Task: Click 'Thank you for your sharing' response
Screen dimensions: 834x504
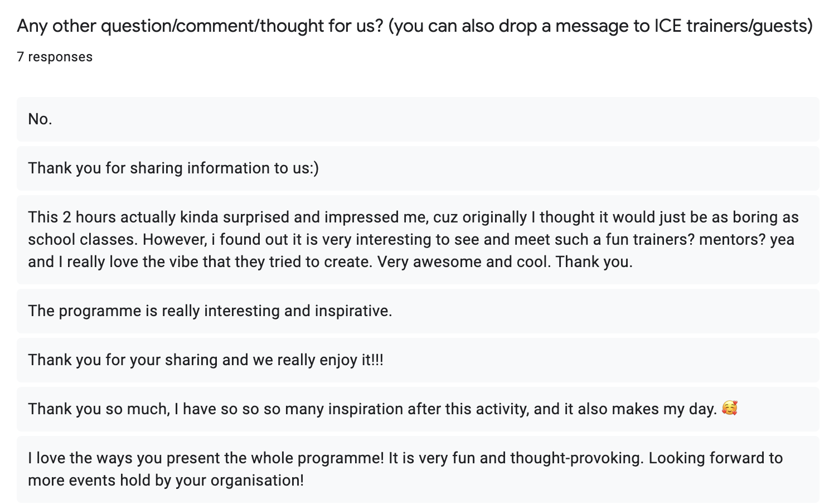Action: [x=205, y=360]
